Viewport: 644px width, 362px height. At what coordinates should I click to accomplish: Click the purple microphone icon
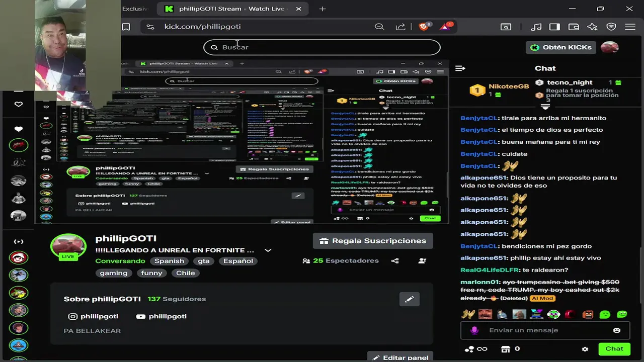pos(474,330)
